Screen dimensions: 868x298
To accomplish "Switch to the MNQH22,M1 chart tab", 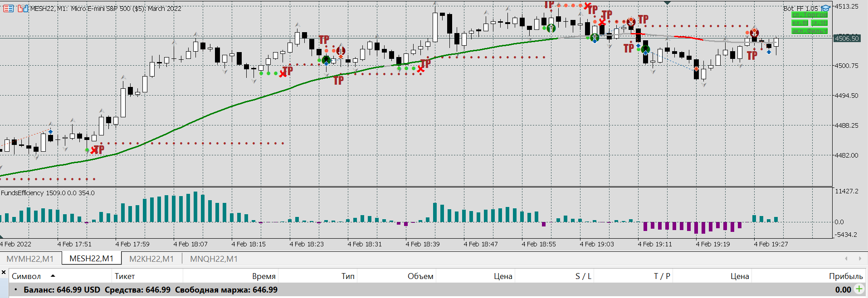I will pos(214,259).
